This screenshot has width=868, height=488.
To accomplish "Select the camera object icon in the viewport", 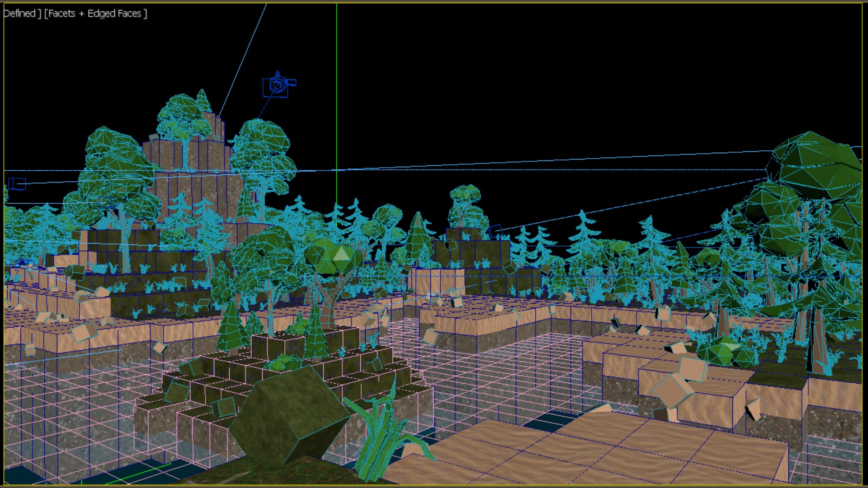I will coord(278,84).
